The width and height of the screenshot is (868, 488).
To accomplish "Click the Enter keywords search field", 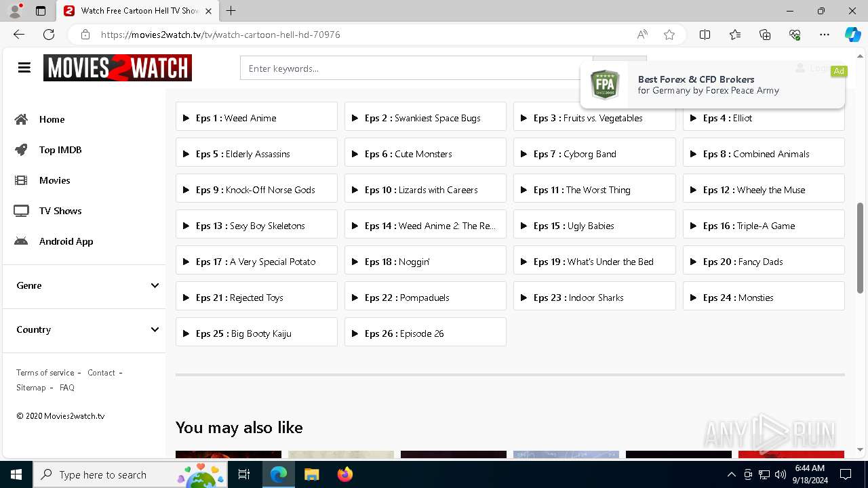I will click(x=416, y=68).
